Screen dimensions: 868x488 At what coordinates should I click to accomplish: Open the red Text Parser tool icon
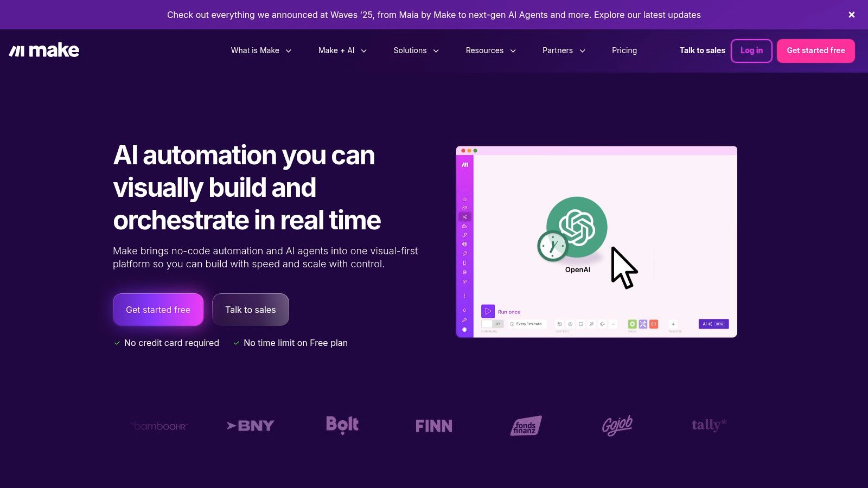[654, 324]
